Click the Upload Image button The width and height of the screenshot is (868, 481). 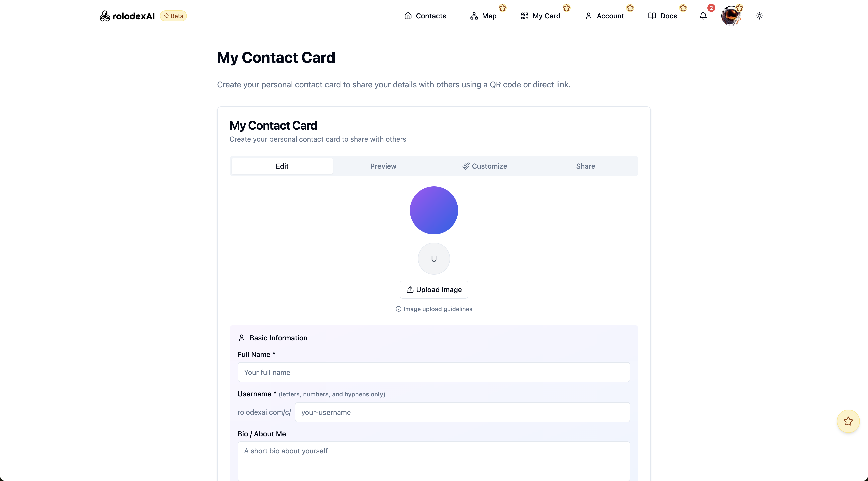434,289
